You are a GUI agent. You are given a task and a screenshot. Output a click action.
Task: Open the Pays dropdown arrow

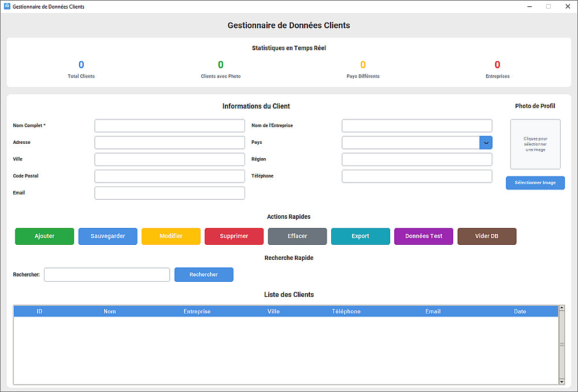point(486,143)
